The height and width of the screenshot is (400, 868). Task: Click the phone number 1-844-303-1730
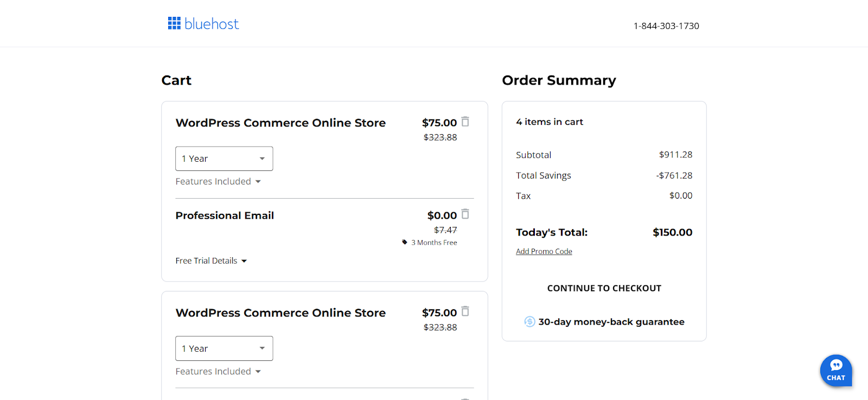point(666,26)
